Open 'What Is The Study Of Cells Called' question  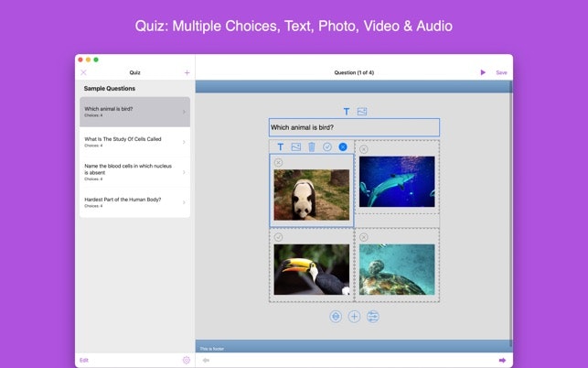point(134,142)
